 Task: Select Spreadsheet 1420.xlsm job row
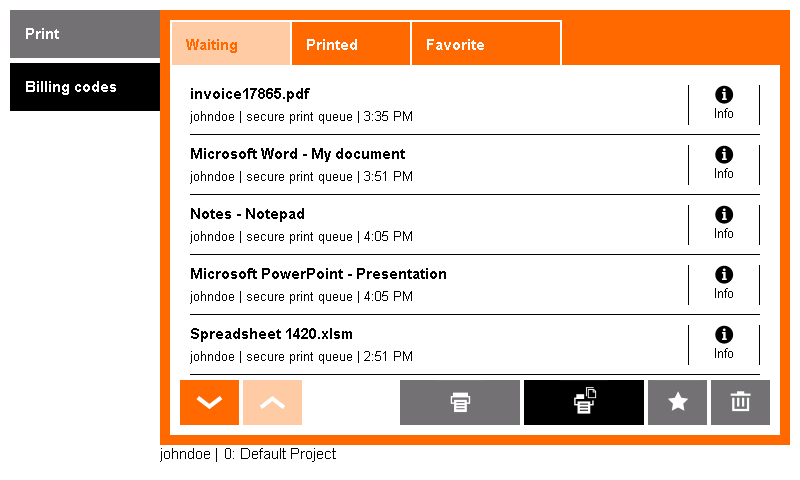click(x=439, y=345)
